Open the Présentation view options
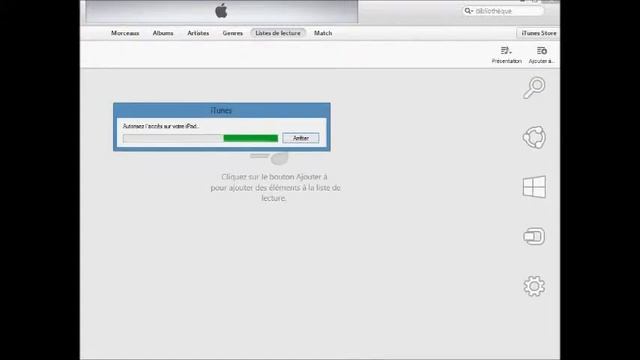The height and width of the screenshot is (360, 640). [x=506, y=55]
